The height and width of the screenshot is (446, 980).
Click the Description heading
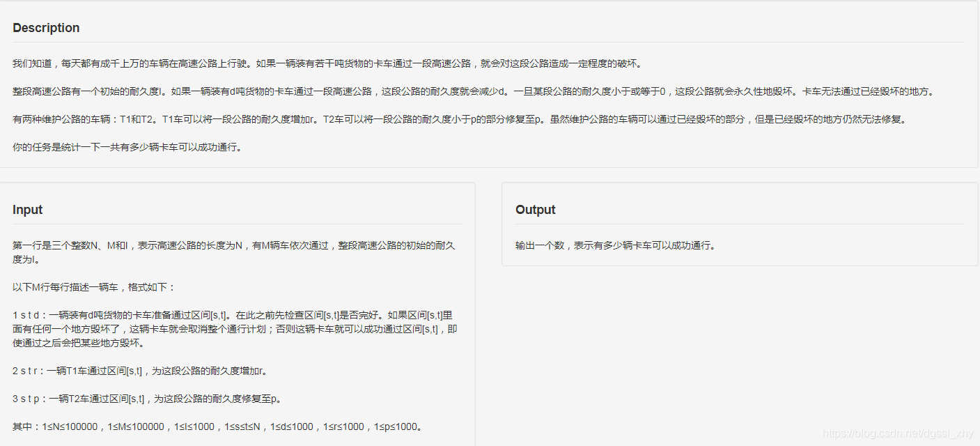tap(46, 28)
